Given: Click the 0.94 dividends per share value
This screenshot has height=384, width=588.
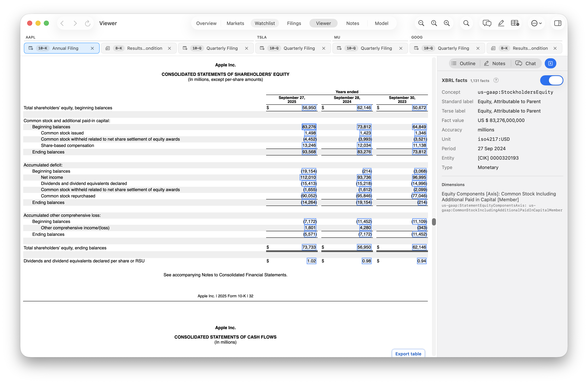Looking at the screenshot, I should pyautogui.click(x=421, y=261).
